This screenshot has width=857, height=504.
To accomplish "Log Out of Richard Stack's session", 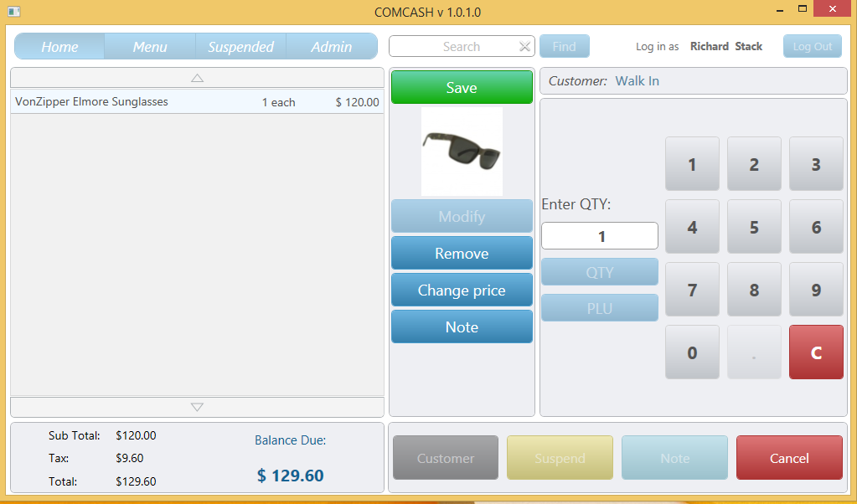I will point(811,46).
